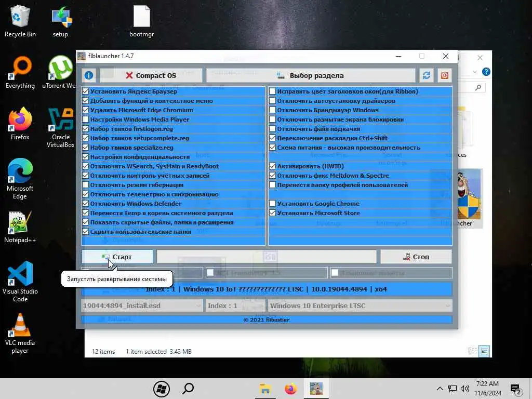Click the Старт button

tap(117, 257)
